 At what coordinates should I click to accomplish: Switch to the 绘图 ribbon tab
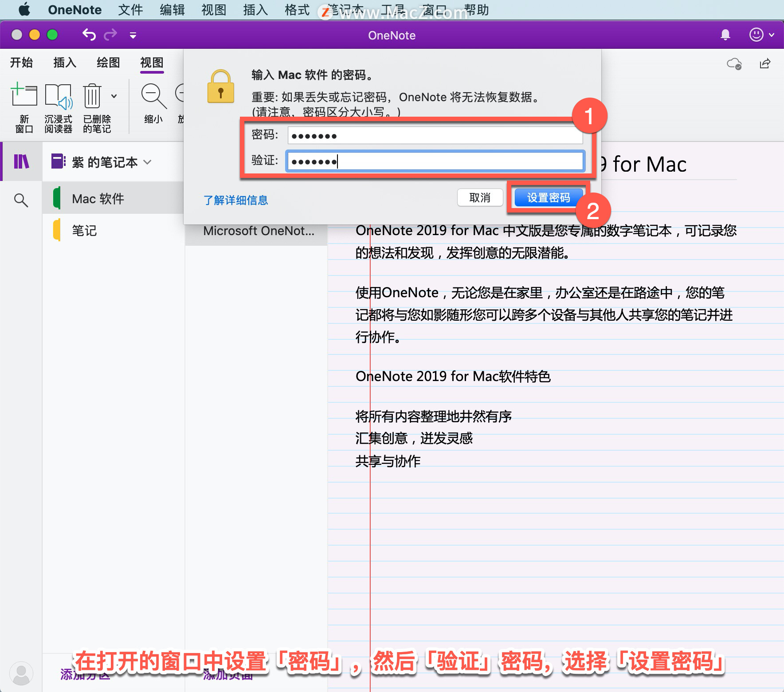(108, 63)
